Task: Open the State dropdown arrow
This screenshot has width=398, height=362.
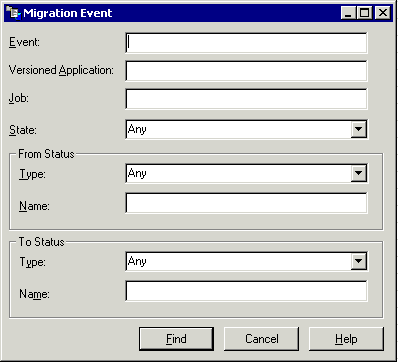Action: 359,129
